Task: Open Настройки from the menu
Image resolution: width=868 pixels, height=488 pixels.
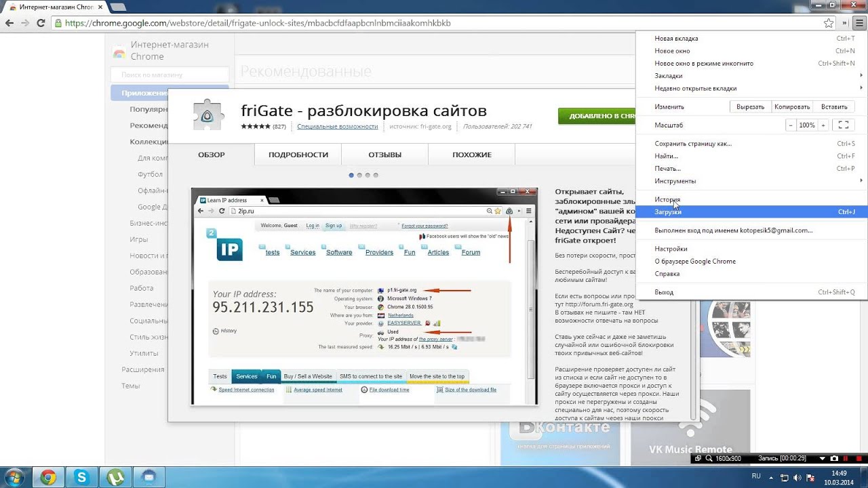Action: pos(751,249)
